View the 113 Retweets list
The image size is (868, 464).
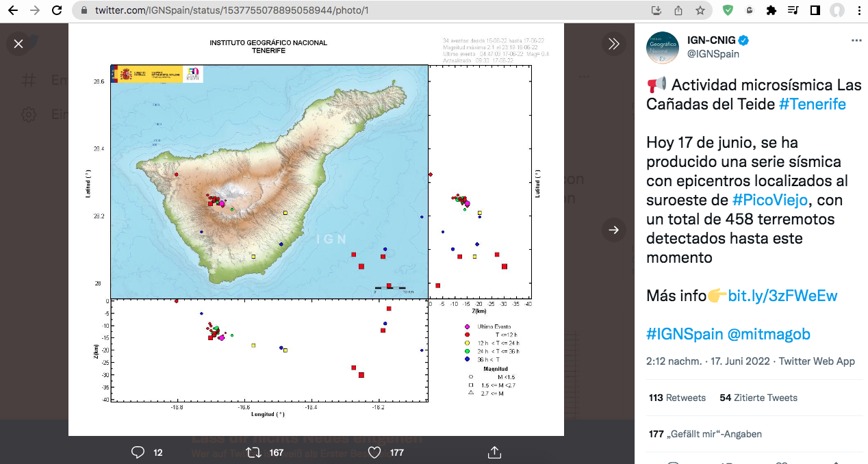pos(677,398)
